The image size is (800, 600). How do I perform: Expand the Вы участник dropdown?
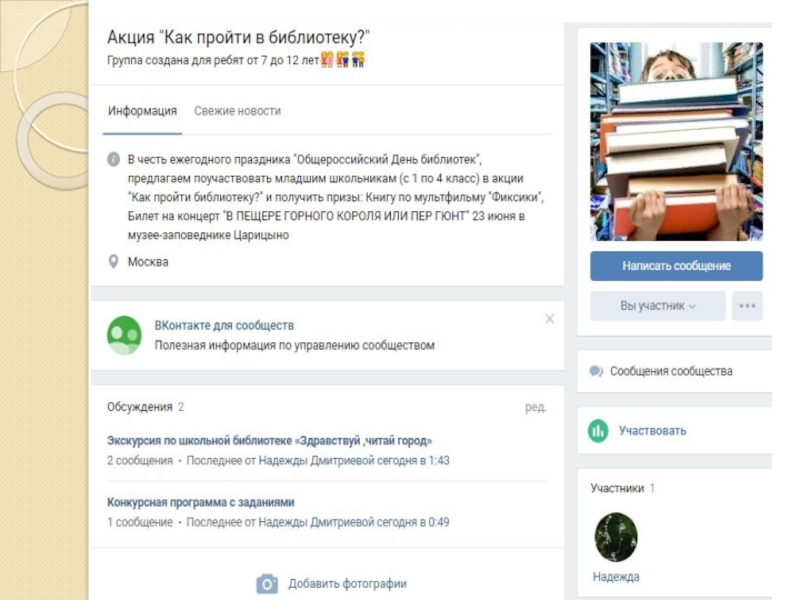tap(658, 306)
